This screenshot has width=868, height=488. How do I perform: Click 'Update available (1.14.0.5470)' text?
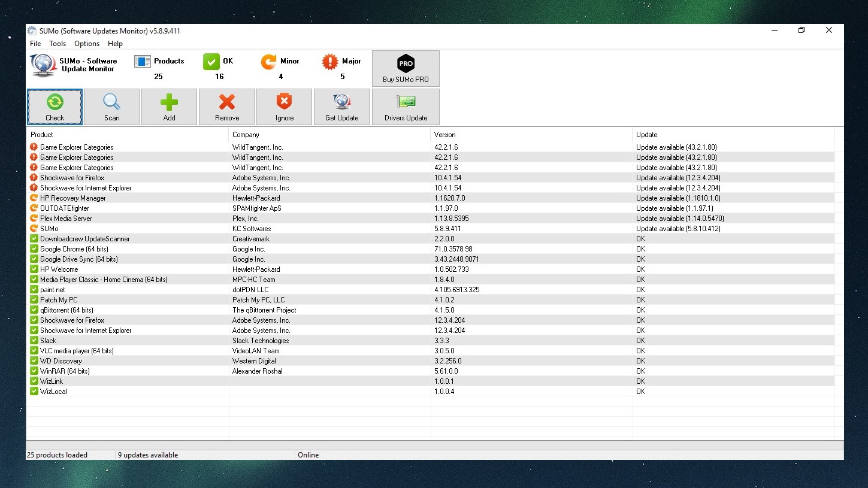680,219
